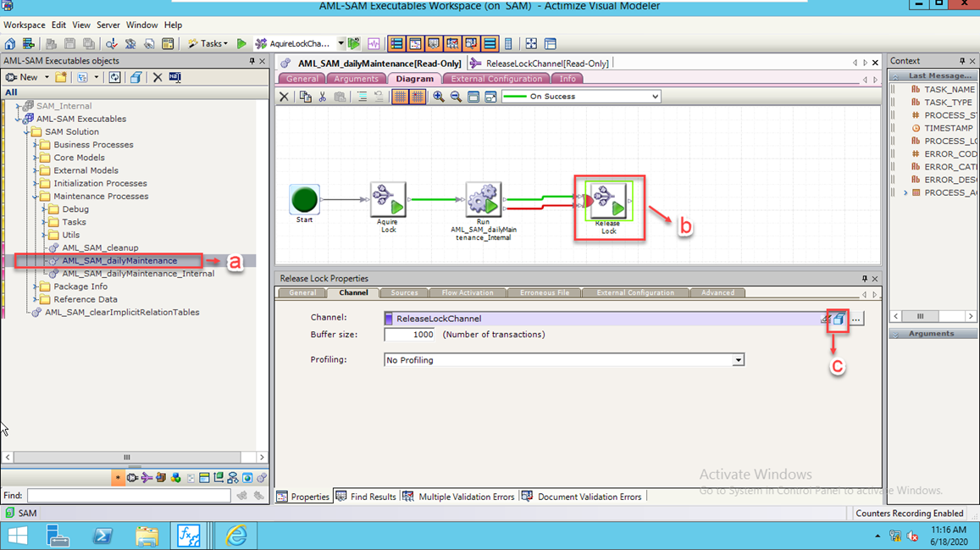Open Multiple Validation Errors bottom tab
This screenshot has height=550, width=980.
pyautogui.click(x=459, y=497)
